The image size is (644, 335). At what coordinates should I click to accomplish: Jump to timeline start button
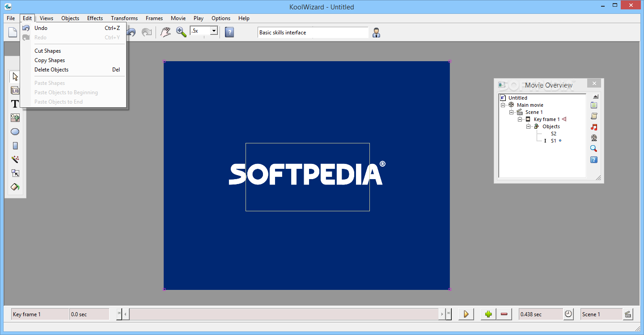click(x=119, y=314)
